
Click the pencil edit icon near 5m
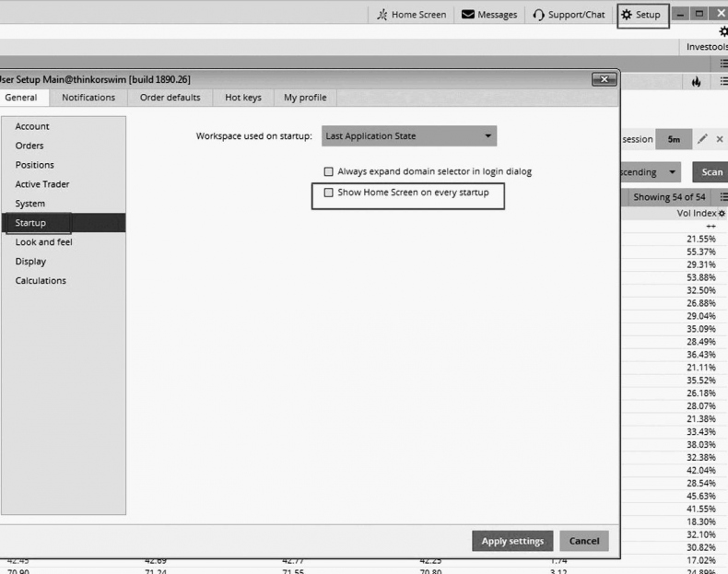point(702,139)
